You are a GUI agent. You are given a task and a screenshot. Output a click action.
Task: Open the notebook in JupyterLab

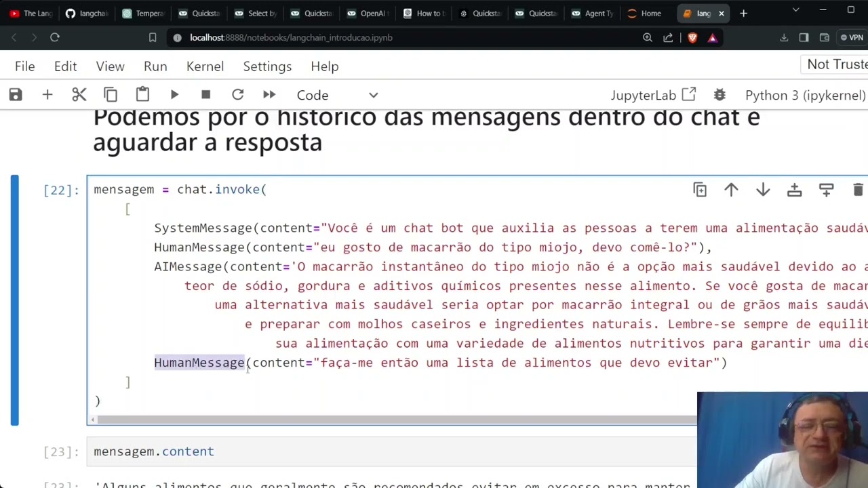pyautogui.click(x=653, y=95)
